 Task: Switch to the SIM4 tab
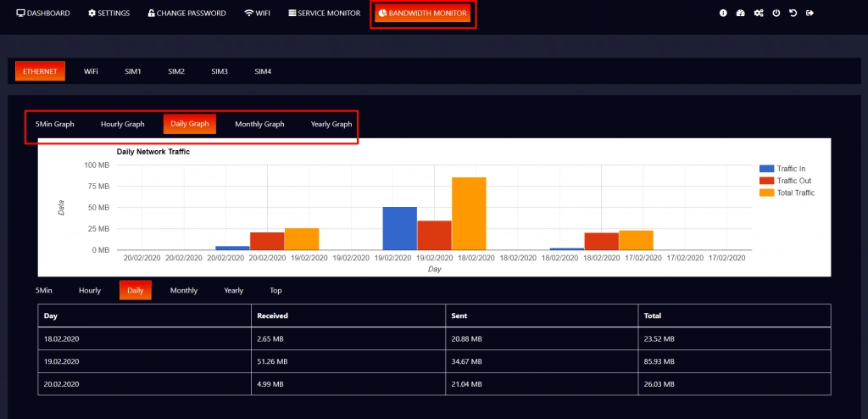coord(263,71)
